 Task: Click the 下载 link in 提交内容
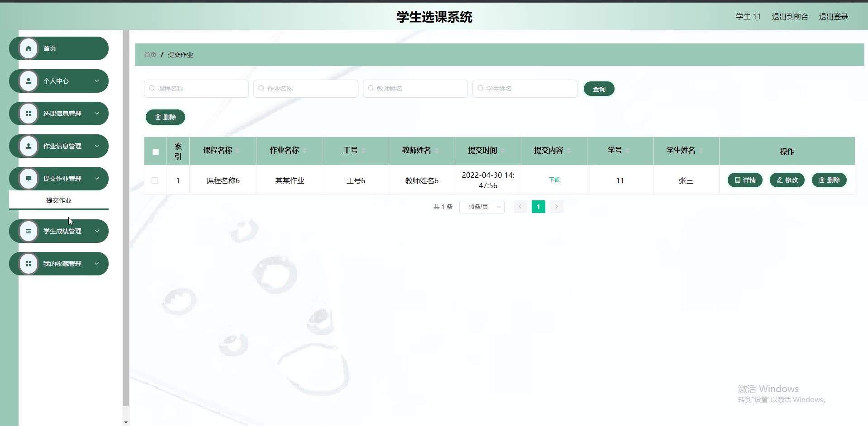coord(554,180)
